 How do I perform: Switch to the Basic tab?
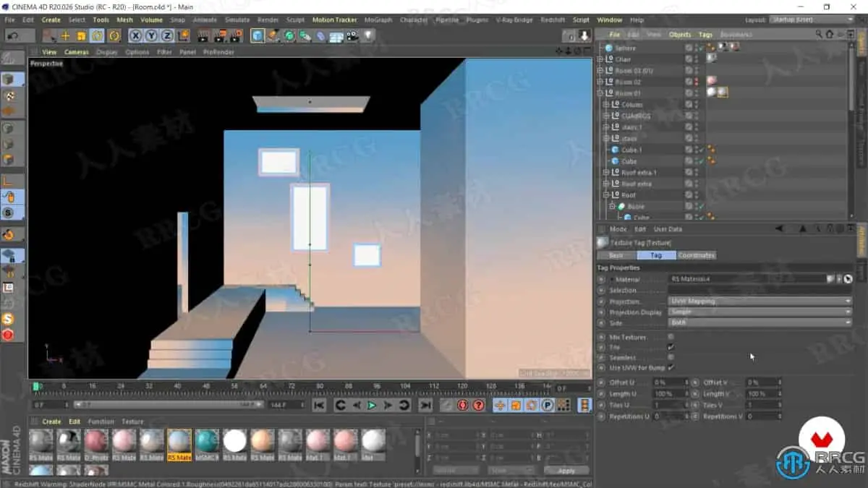tap(616, 255)
